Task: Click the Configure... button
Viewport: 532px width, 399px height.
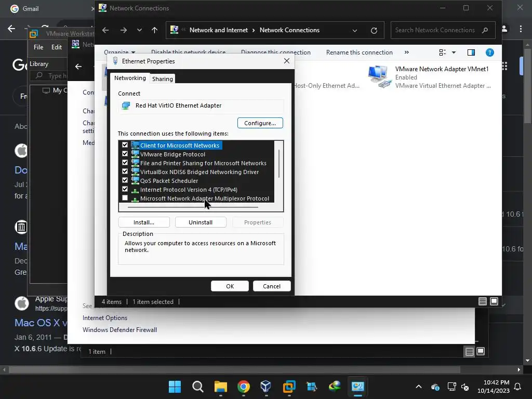Action: [x=260, y=123]
